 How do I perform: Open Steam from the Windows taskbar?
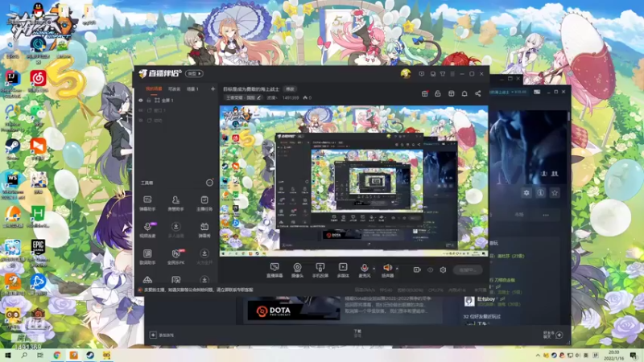(90, 355)
